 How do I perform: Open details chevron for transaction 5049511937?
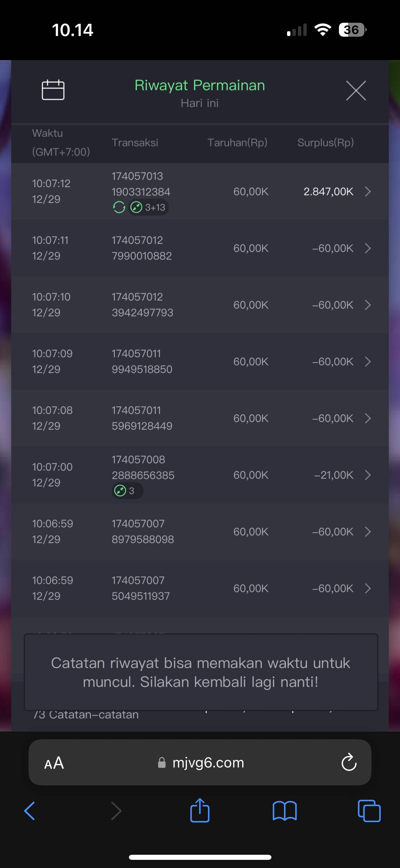coord(368,588)
